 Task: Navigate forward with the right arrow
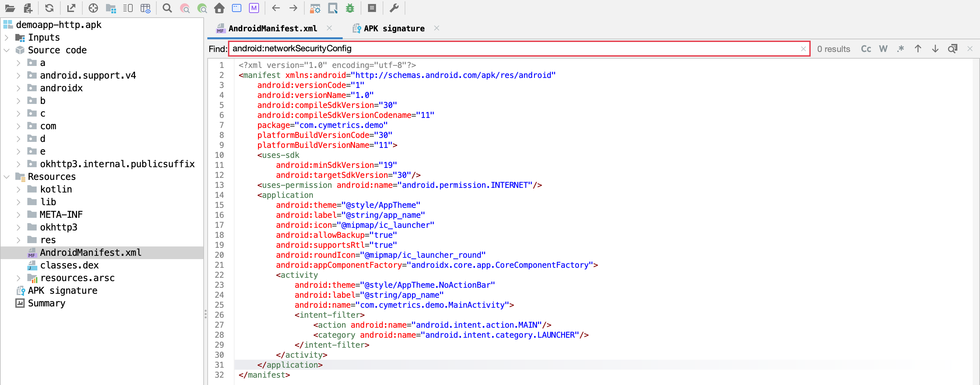coord(293,8)
